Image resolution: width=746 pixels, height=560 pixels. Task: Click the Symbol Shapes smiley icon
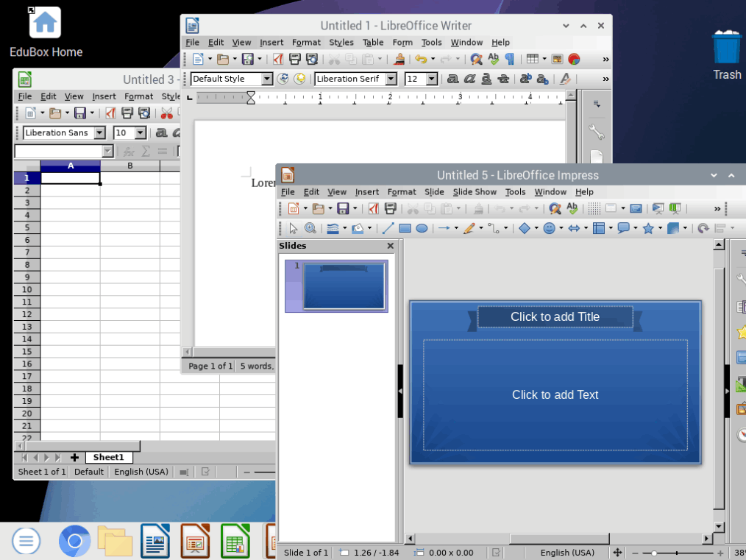point(549,229)
